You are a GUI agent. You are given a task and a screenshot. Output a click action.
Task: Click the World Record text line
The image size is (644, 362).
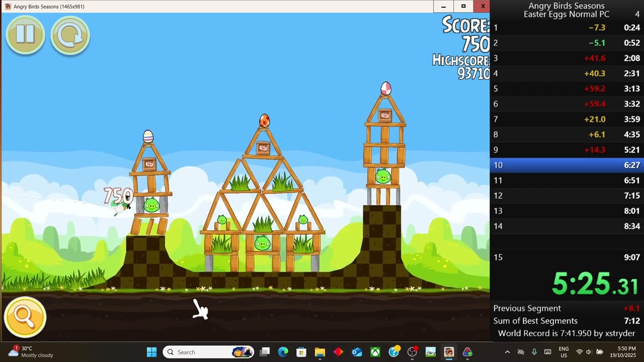pos(567,333)
